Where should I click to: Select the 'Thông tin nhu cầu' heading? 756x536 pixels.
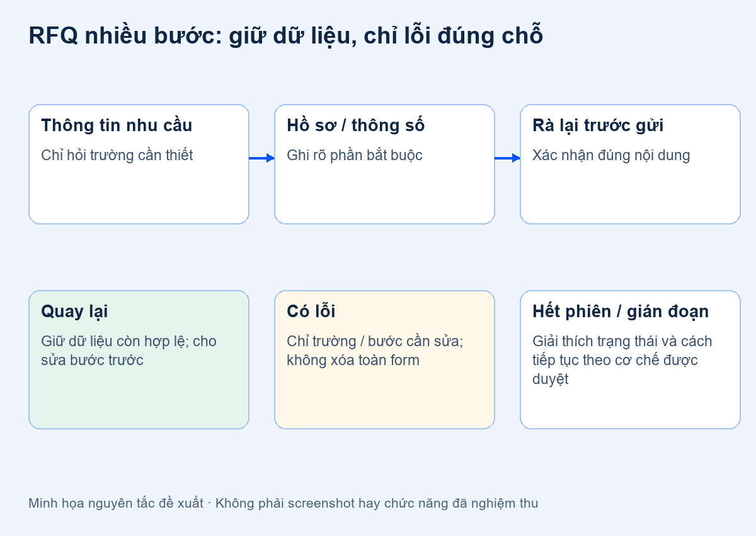click(x=117, y=125)
